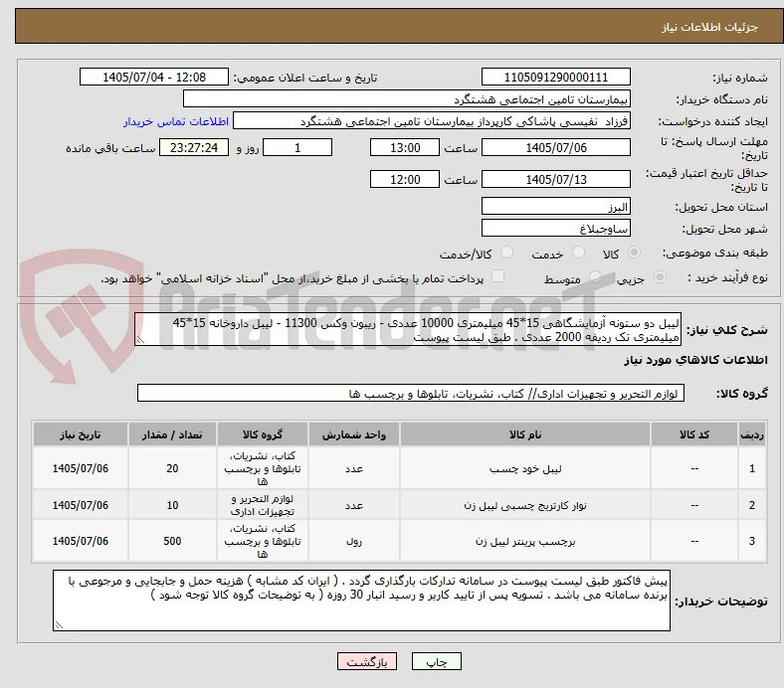The height and width of the screenshot is (688, 784).
Task: Click the page title جزئیات اطلاعات نیاز
Action: point(710,27)
